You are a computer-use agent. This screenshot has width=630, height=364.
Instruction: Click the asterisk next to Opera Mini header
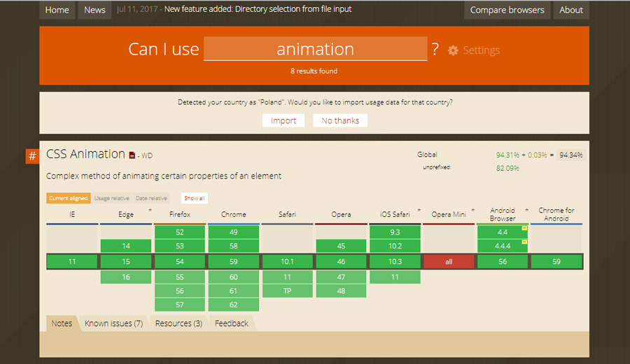click(473, 210)
